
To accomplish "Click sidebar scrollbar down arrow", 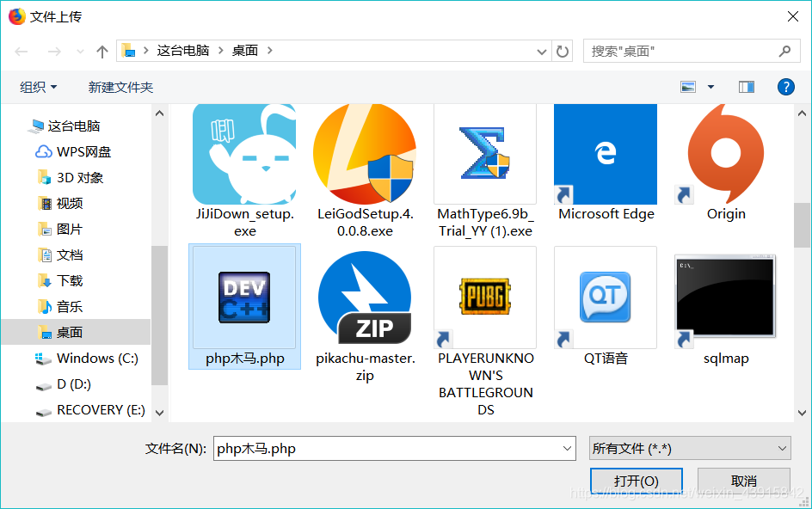I will [x=159, y=413].
